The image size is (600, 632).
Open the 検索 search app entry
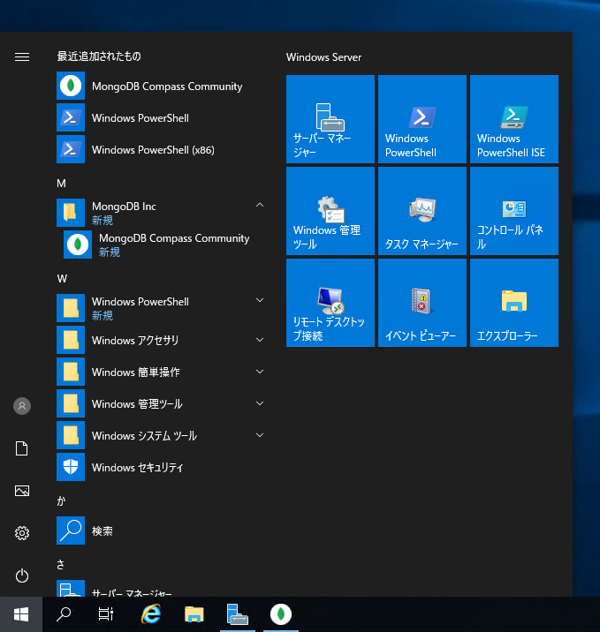[x=161, y=530]
